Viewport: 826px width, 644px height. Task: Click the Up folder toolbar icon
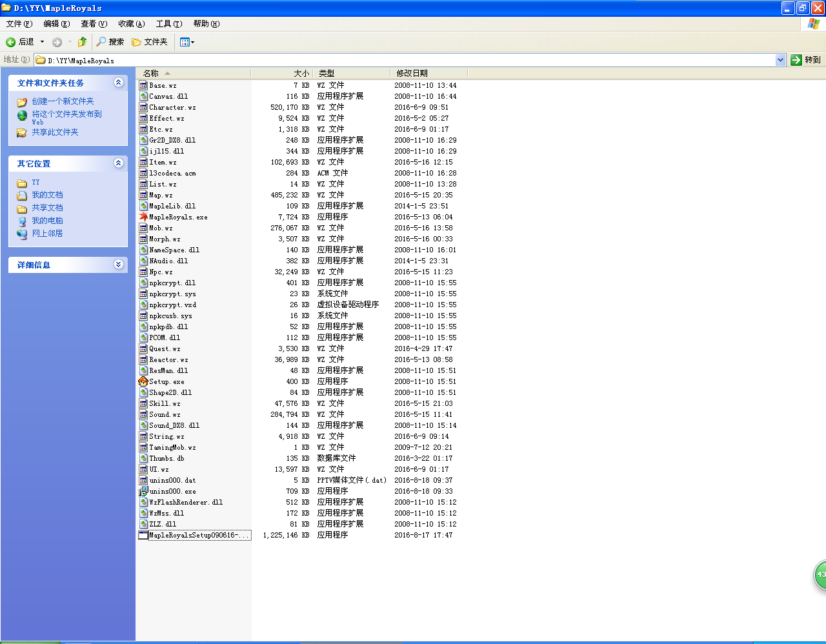[x=82, y=42]
